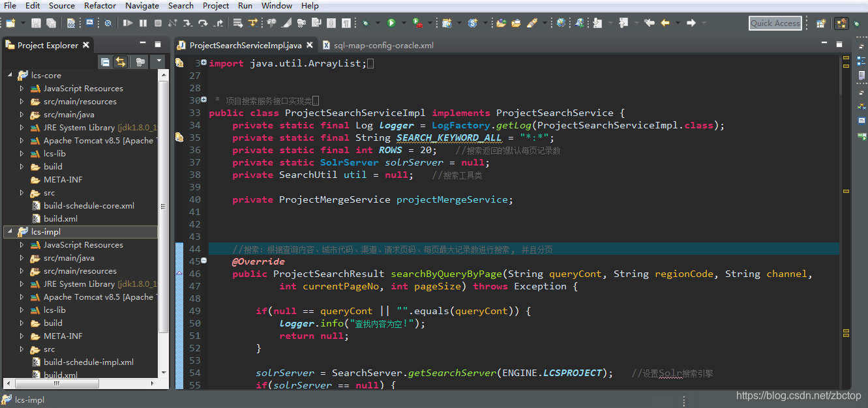Viewport: 868px width, 408px height.
Task: Click warning marker on line 35
Action: 179,138
